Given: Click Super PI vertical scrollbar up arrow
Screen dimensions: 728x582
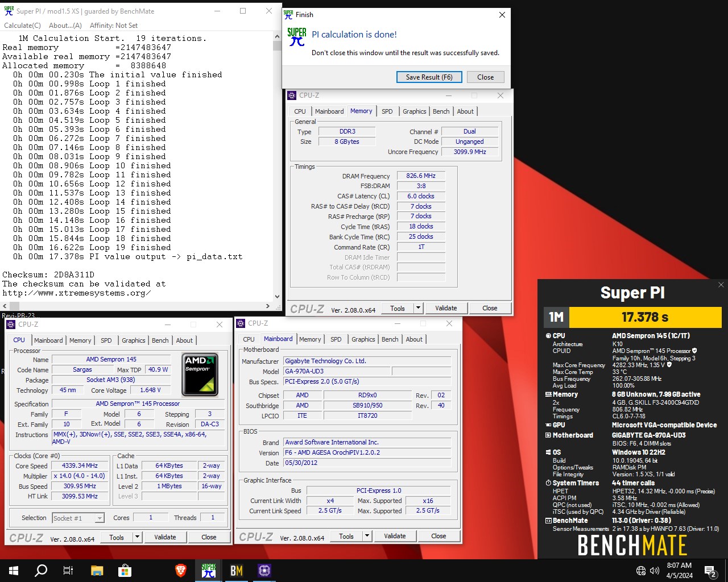Looking at the screenshot, I should [277, 38].
